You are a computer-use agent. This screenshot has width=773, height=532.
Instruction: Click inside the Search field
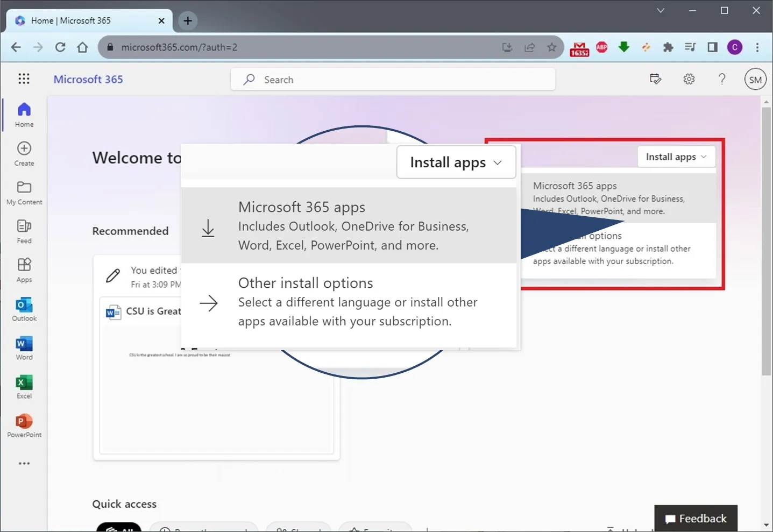pyautogui.click(x=392, y=79)
